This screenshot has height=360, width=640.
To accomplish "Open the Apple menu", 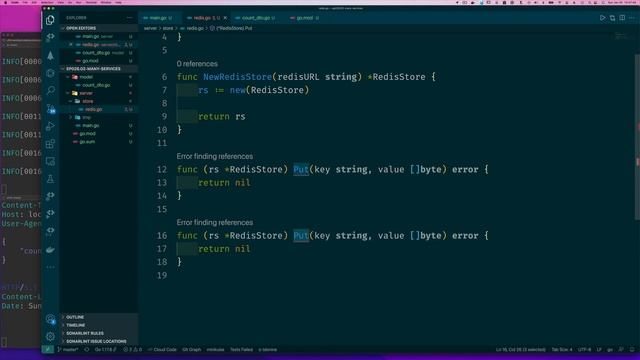I will click(5, 2).
